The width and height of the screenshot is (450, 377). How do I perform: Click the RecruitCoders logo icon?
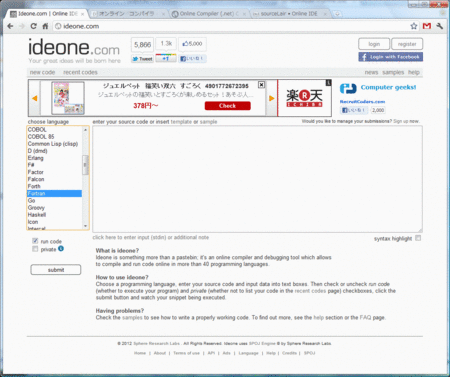pos(348,89)
